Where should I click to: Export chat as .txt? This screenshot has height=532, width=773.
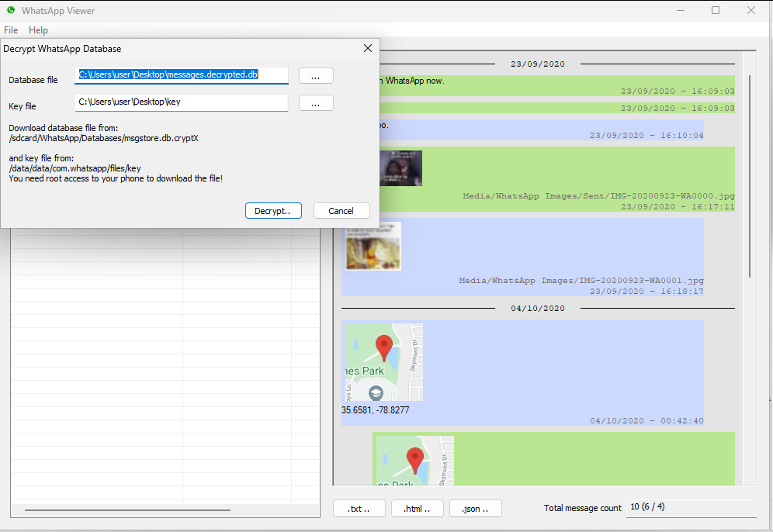click(359, 509)
